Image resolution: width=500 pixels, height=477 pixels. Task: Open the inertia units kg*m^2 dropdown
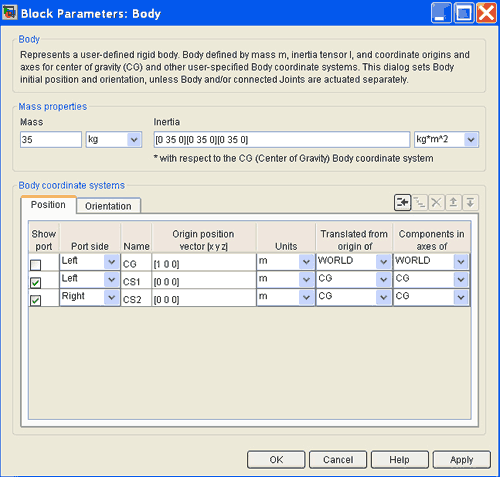tap(471, 140)
